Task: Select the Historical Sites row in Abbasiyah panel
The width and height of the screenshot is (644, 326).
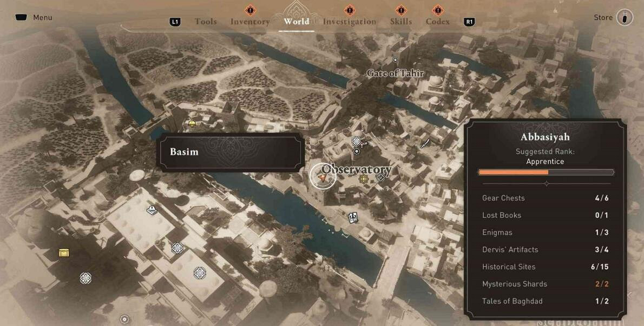Action: tap(546, 267)
